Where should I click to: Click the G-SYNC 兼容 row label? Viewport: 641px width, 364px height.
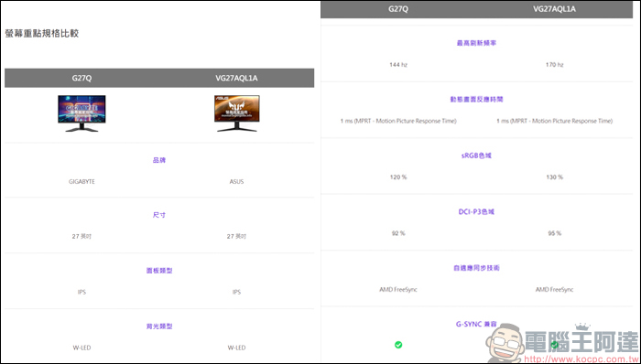477,325
